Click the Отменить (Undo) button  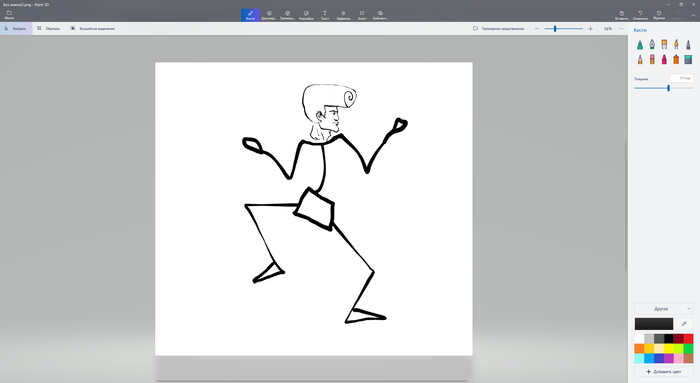click(x=640, y=15)
